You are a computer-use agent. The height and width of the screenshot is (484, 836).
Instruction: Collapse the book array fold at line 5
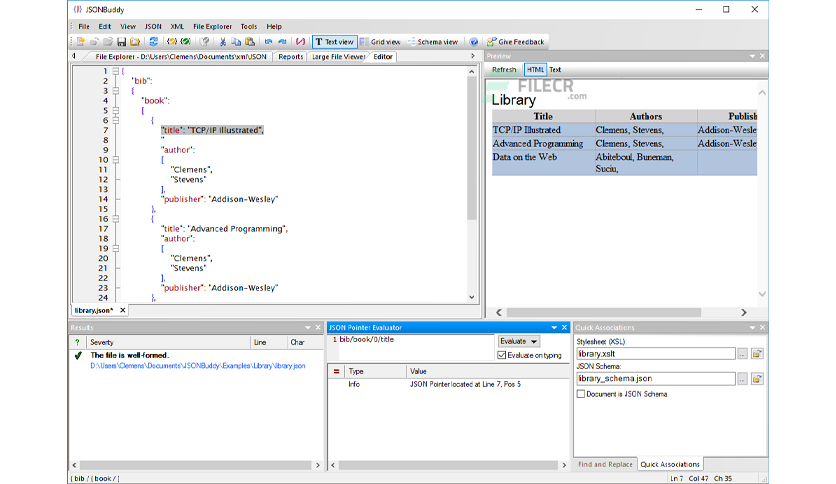click(115, 110)
